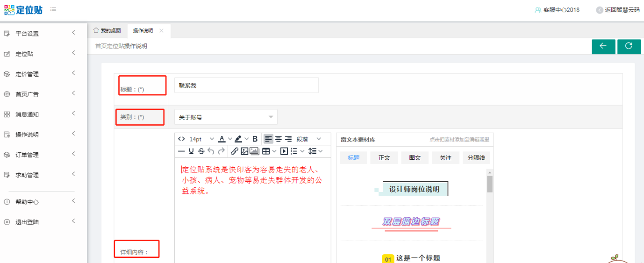Click the green back arrow button
The height and width of the screenshot is (263, 644).
coord(603,46)
